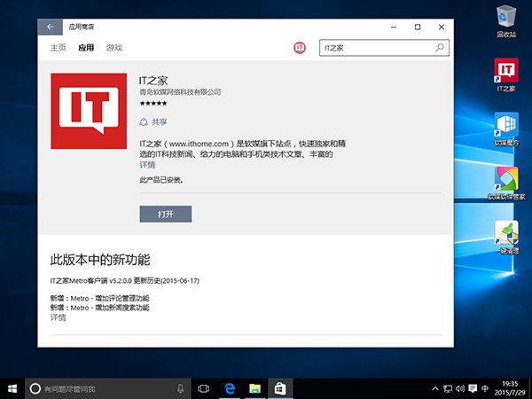532x399 pixels.
Task: Open the user account avatar icon
Action: (x=300, y=48)
